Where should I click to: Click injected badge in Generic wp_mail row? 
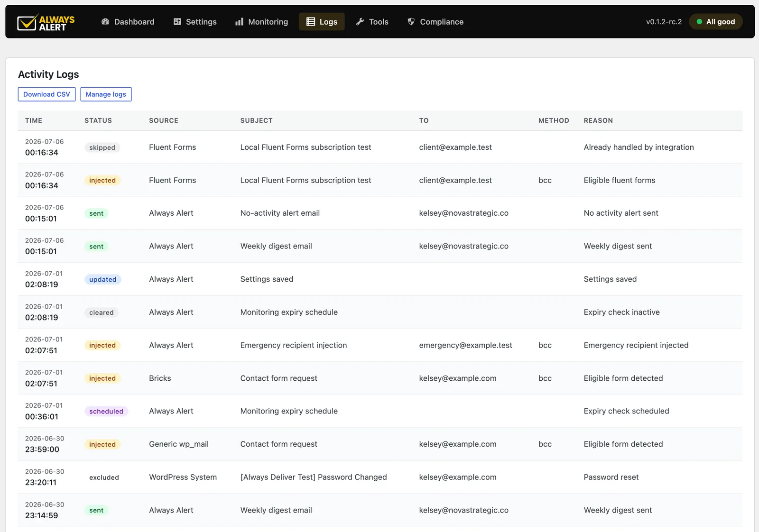pos(102,444)
